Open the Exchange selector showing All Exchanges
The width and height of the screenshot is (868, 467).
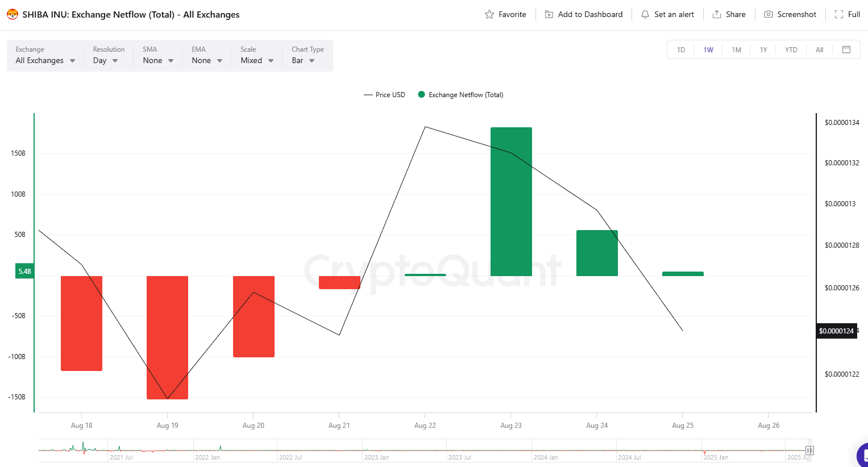[44, 60]
